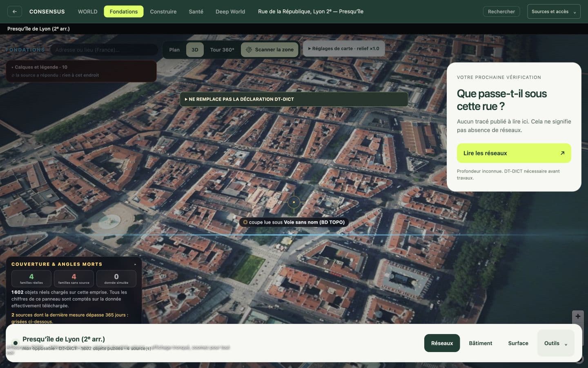Click the '2 sources dont la dernière mesure' warning
This screenshot has width=588, height=368.
(70, 318)
